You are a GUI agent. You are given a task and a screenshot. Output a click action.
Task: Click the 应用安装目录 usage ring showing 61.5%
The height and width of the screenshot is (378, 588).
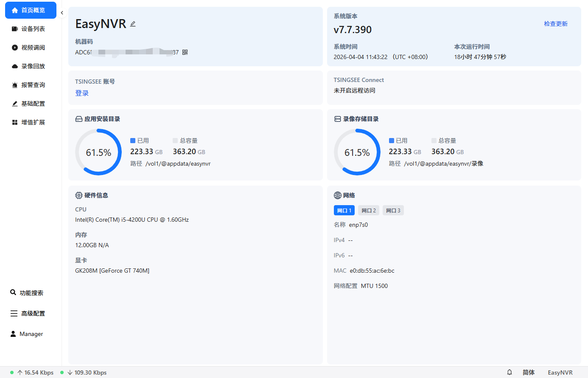[x=98, y=152]
